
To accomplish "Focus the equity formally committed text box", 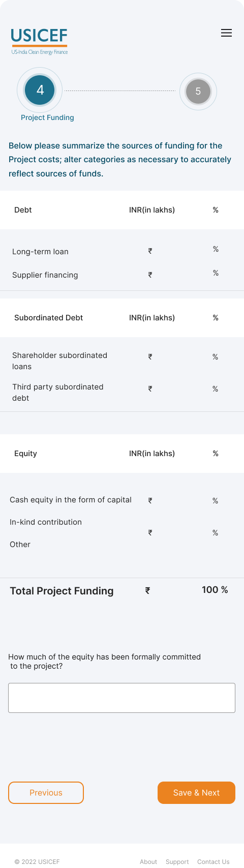I will (121, 698).
